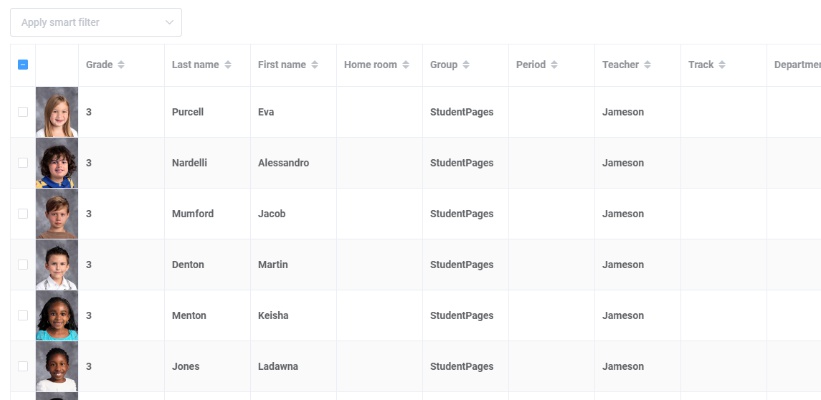The image size is (821, 400).
Task: Tick the checkbox for Keisha Menton
Action: [23, 316]
